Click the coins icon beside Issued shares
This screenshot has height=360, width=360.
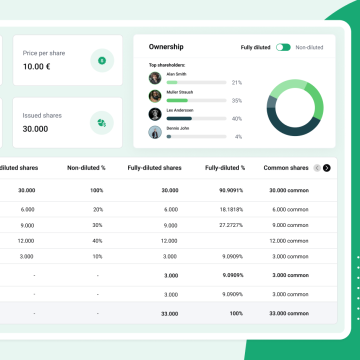coord(102,123)
